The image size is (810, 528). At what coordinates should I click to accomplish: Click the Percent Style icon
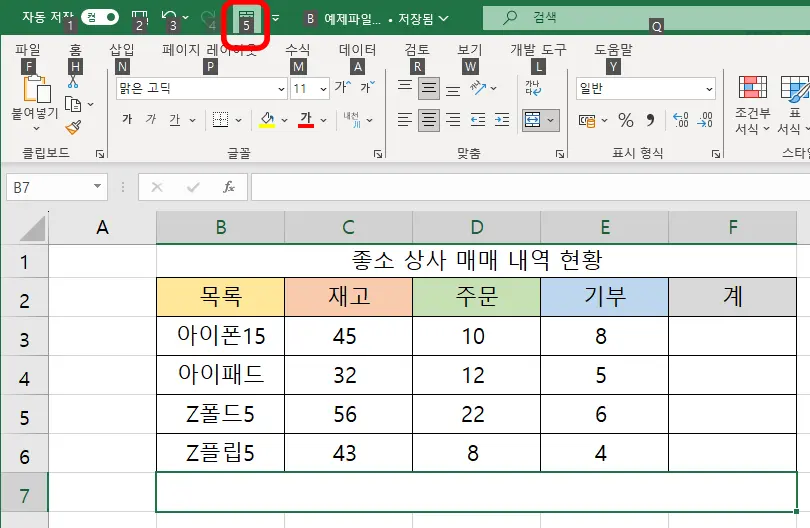[626, 120]
